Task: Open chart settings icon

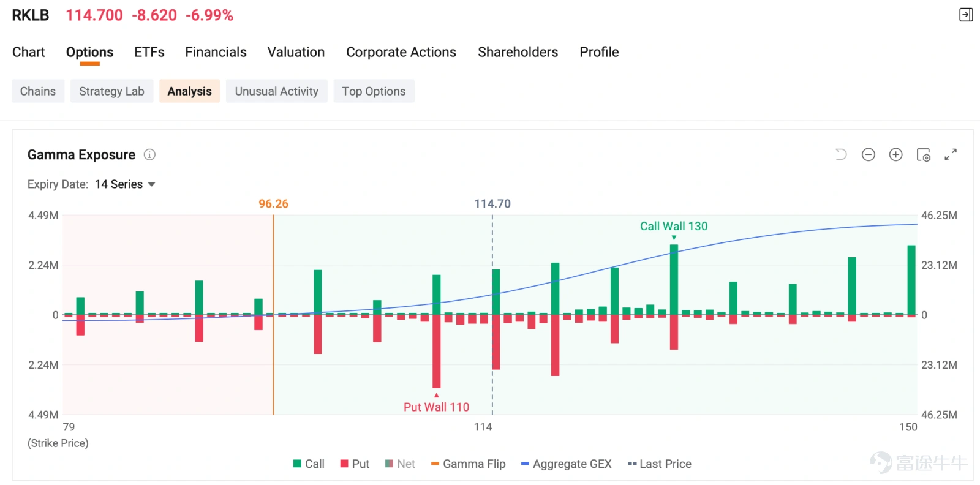Action: (924, 155)
